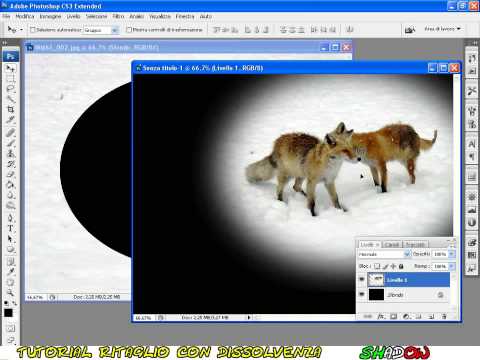
Task: Select the Crop tool
Action: pos(11,109)
